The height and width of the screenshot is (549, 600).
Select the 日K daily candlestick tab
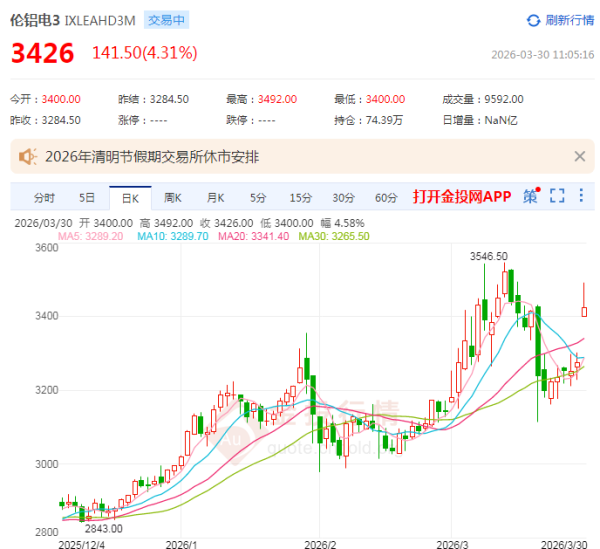click(130, 199)
